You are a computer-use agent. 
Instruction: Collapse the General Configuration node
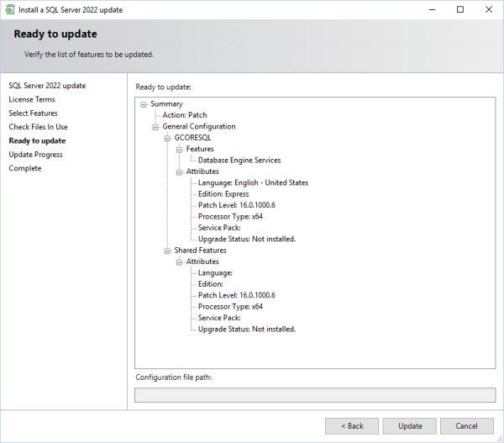point(156,127)
